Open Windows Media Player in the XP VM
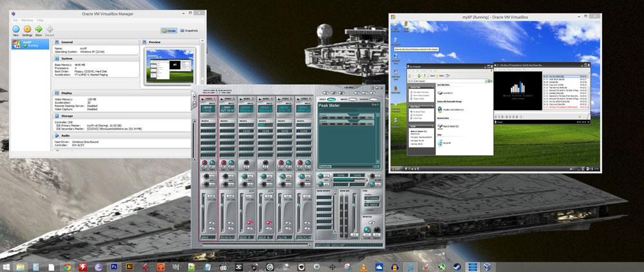Image resolution: width=644 pixels, height=272 pixels. click(395, 121)
